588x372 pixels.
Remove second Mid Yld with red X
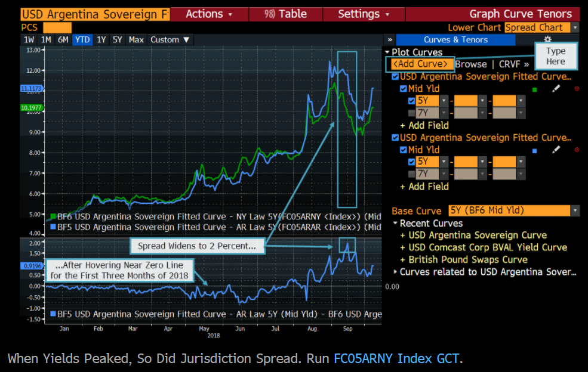pyautogui.click(x=577, y=150)
